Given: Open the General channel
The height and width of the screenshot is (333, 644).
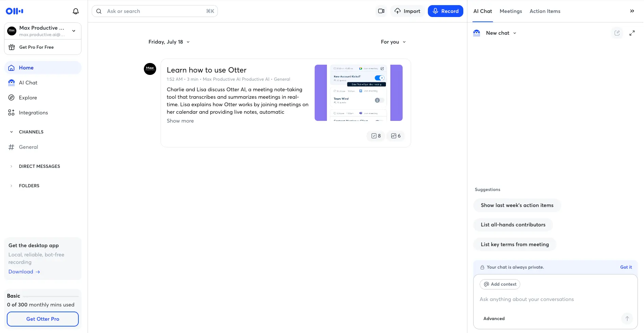Looking at the screenshot, I should coord(43,147).
